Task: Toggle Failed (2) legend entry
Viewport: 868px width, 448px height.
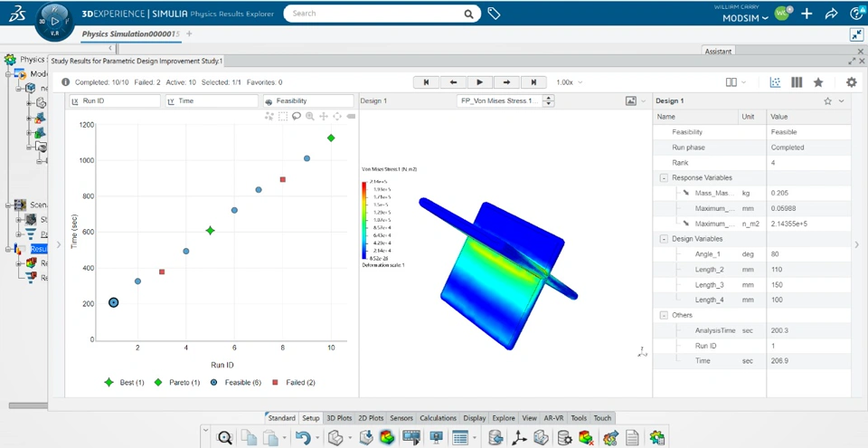Action: (295, 383)
